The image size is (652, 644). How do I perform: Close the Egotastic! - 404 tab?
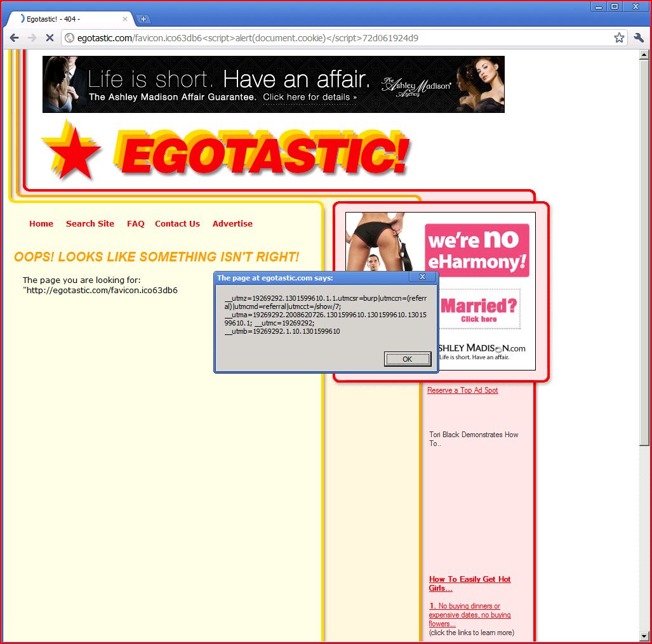124,18
